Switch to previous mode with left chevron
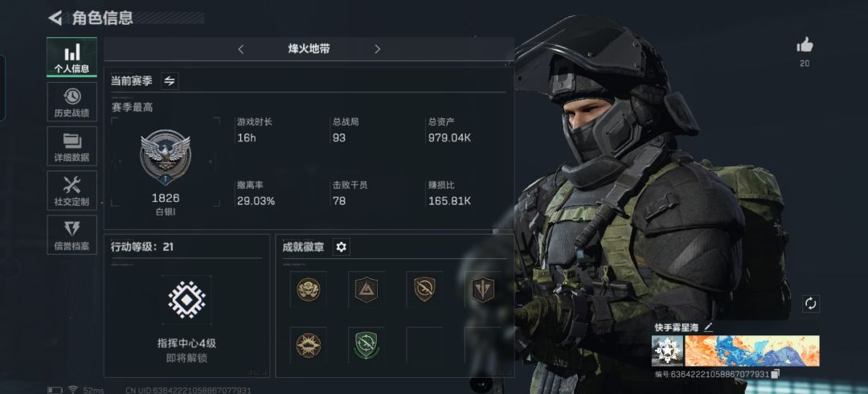The width and height of the screenshot is (868, 394). (x=241, y=49)
